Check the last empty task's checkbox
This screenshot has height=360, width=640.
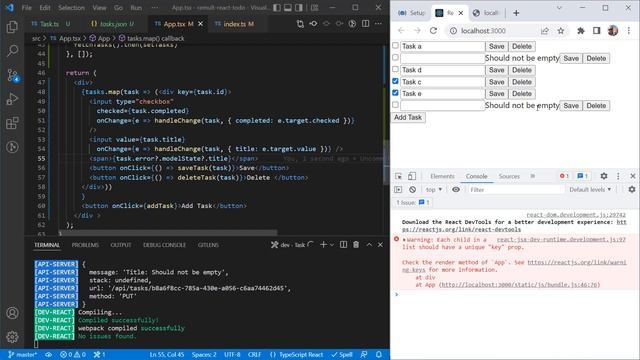[x=395, y=104]
